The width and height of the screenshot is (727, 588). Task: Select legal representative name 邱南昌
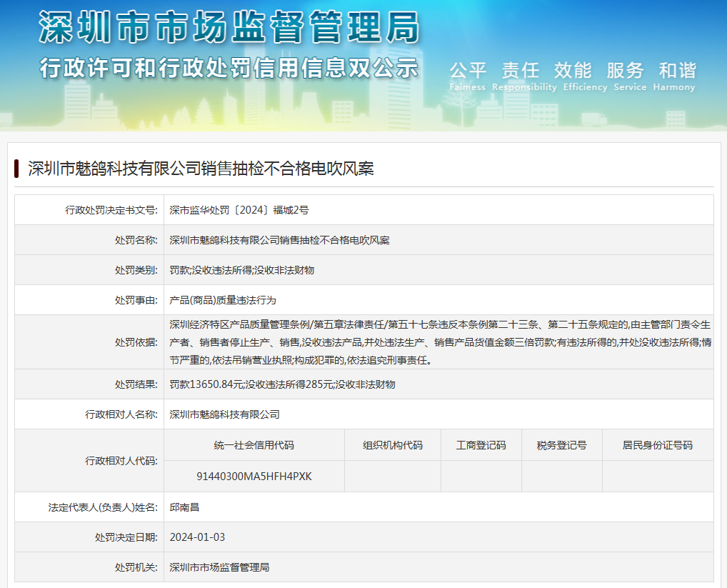point(184,507)
